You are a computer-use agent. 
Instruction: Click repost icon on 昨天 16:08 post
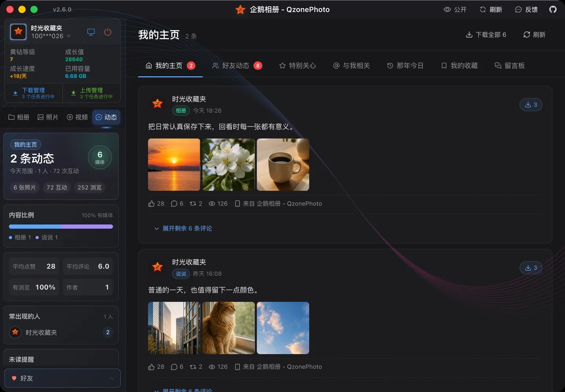(193, 367)
